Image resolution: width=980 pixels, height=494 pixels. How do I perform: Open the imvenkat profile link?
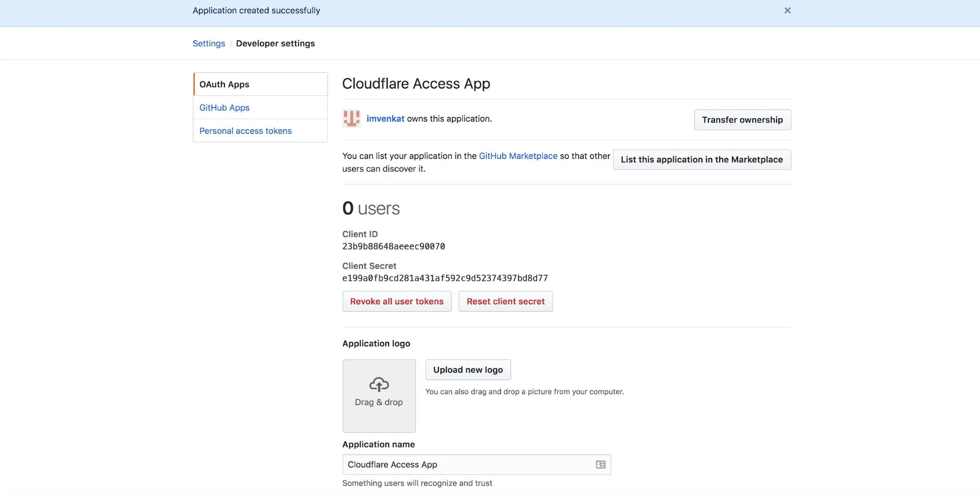point(385,118)
